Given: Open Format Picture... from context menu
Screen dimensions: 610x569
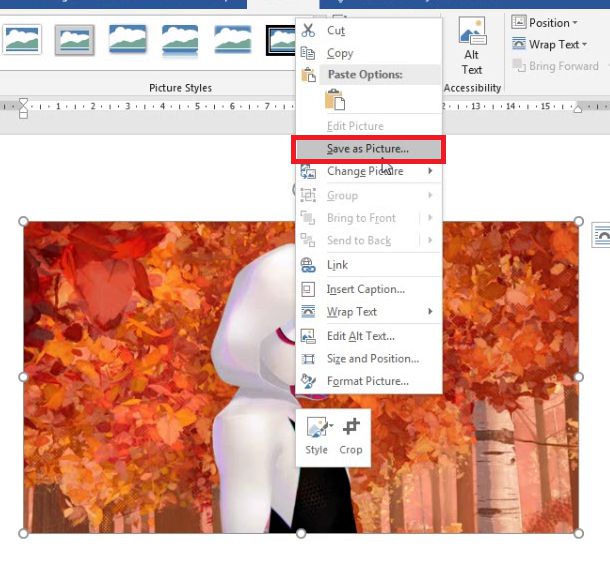Looking at the screenshot, I should pyautogui.click(x=368, y=381).
